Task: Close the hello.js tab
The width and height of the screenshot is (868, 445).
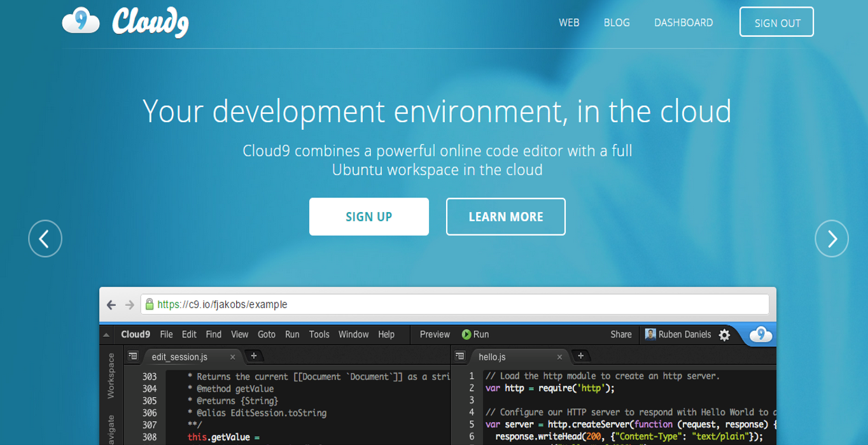Action: (559, 357)
